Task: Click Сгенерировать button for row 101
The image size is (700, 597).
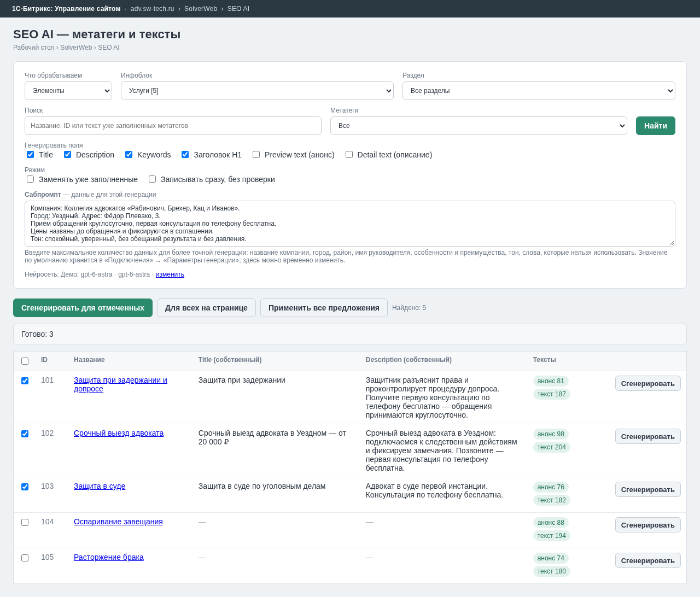Action: click(648, 383)
